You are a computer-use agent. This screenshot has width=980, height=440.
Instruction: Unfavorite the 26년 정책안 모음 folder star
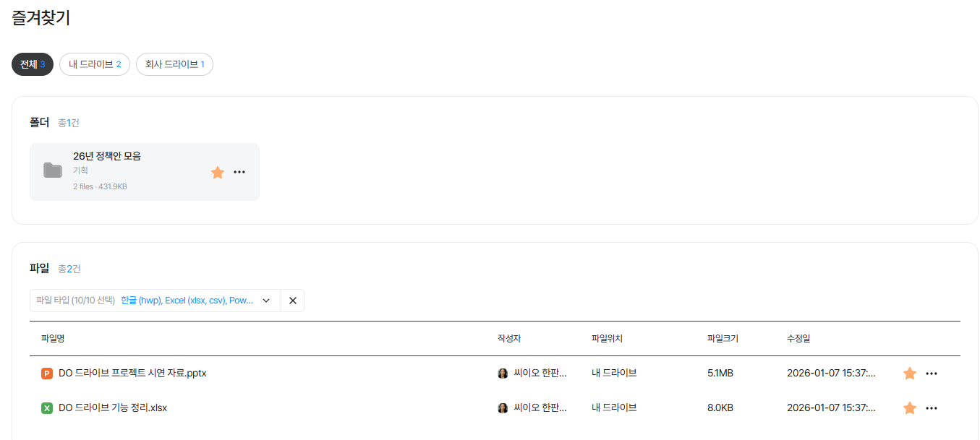coord(218,172)
